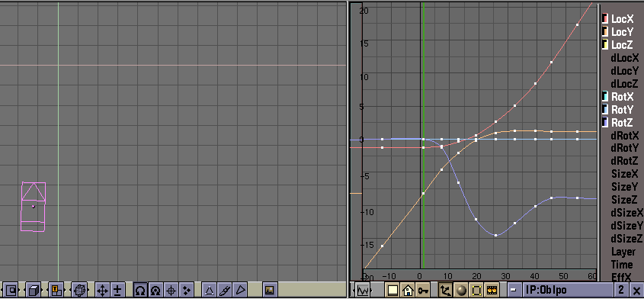This screenshot has height=299, width=644.
Task: Select the material IPO sphere icon
Action: coord(461,291)
